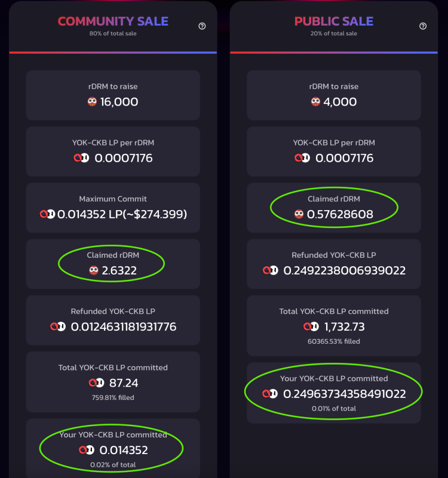Image resolution: width=448 pixels, height=478 pixels.
Task: Click your committed 0.014352 LP value
Action: click(x=124, y=450)
